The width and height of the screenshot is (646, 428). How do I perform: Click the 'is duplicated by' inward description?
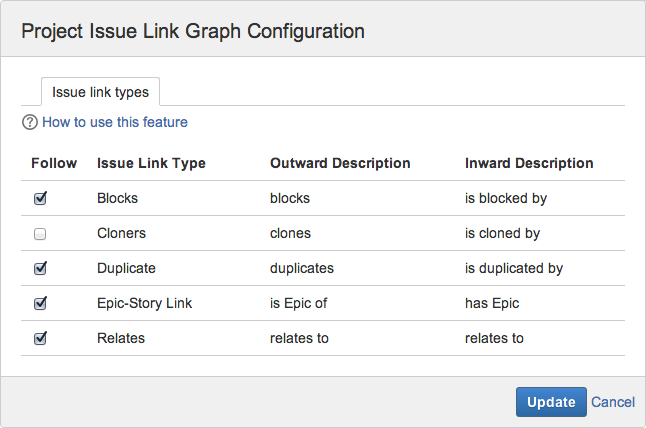coord(514,269)
